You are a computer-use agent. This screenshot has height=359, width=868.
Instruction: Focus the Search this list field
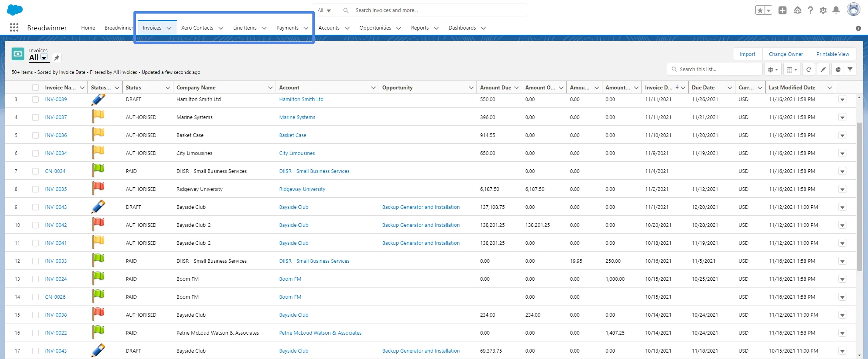tap(715, 69)
